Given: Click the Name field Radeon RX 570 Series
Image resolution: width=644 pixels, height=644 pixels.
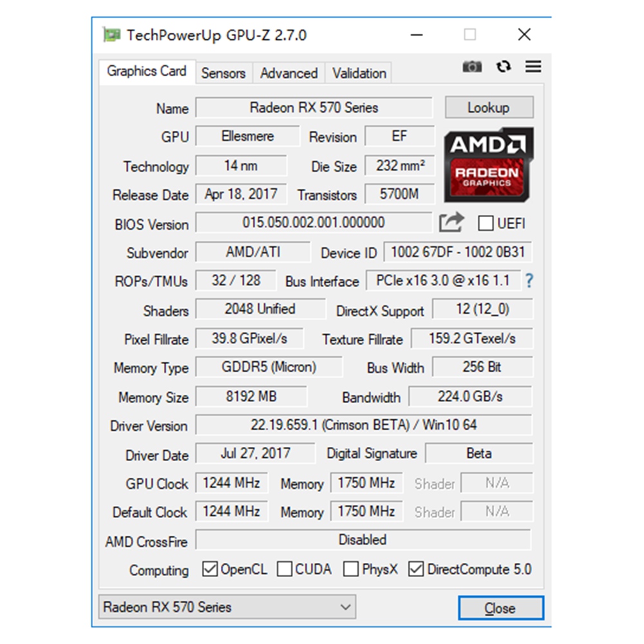Looking at the screenshot, I should [314, 108].
